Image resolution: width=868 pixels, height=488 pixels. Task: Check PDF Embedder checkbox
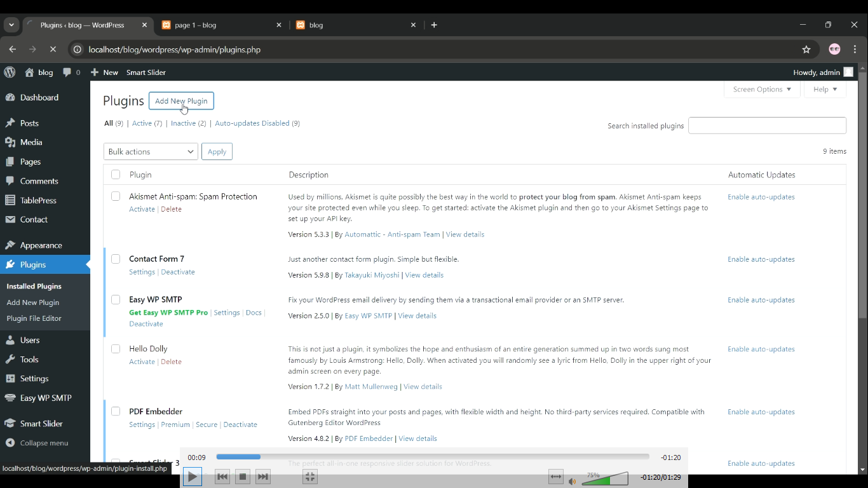click(x=116, y=411)
